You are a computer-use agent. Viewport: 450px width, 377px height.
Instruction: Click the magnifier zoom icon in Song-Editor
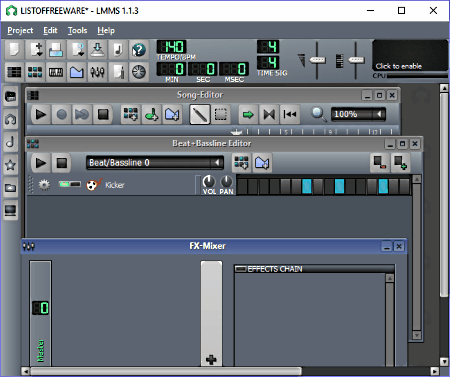pyautogui.click(x=318, y=114)
